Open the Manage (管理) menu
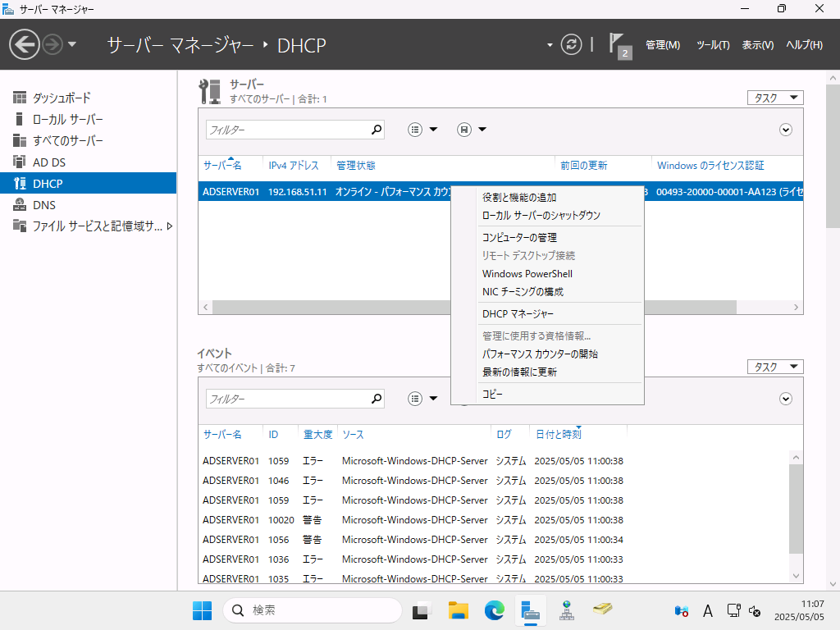The height and width of the screenshot is (630, 840). (663, 45)
